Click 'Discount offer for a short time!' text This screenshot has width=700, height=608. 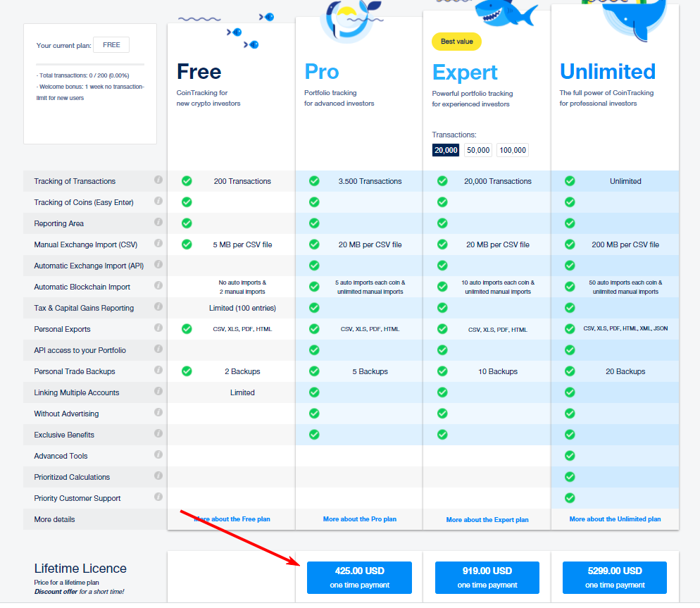pos(79,592)
